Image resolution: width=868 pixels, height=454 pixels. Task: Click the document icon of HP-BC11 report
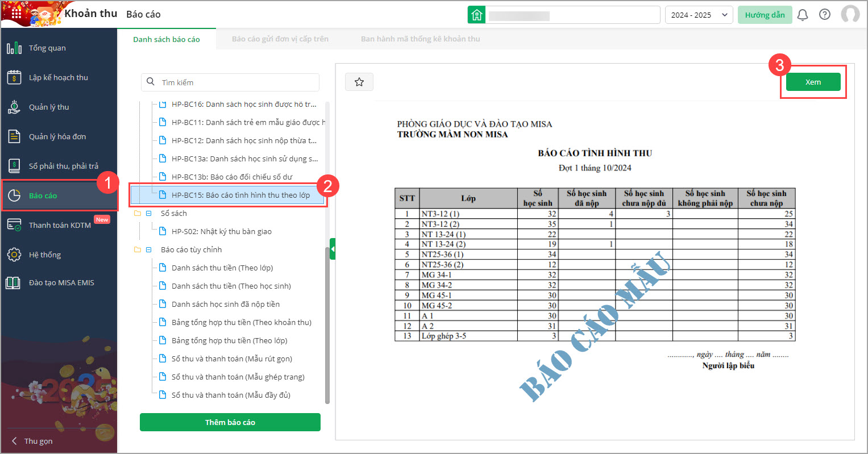[x=163, y=122]
